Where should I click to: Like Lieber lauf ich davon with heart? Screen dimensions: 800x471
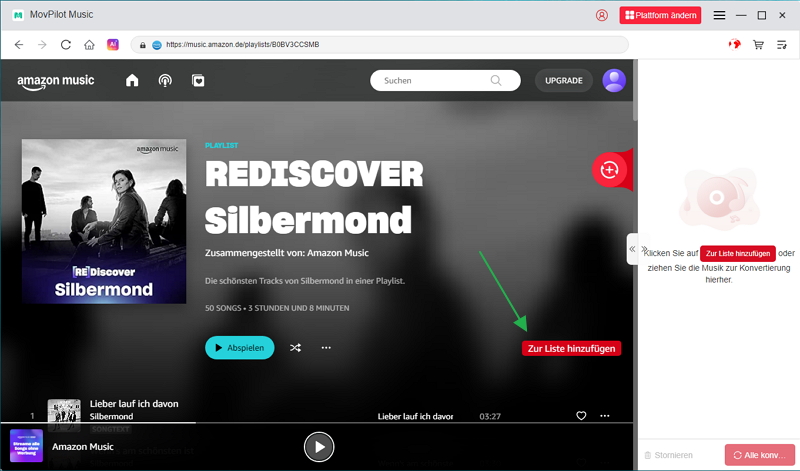pyautogui.click(x=581, y=416)
